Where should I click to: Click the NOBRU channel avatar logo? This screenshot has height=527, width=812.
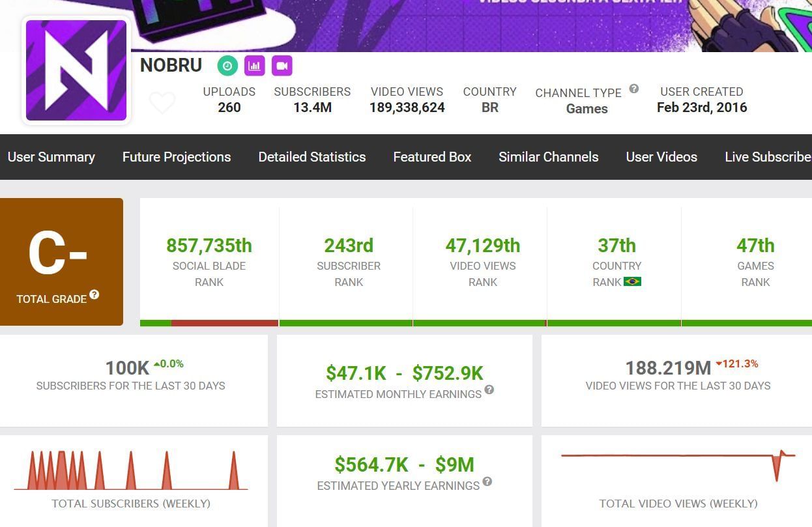(x=76, y=70)
